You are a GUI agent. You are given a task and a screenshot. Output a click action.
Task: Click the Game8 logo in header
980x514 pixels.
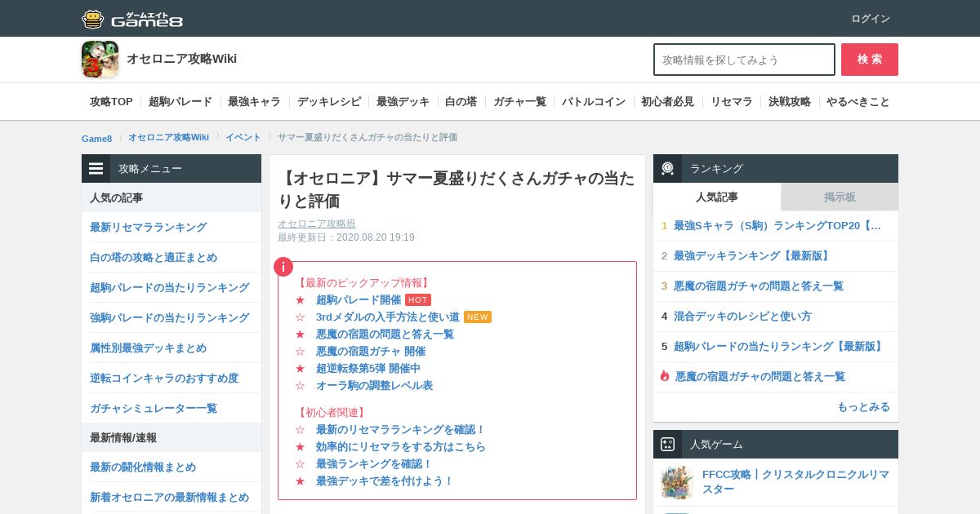tap(131, 18)
